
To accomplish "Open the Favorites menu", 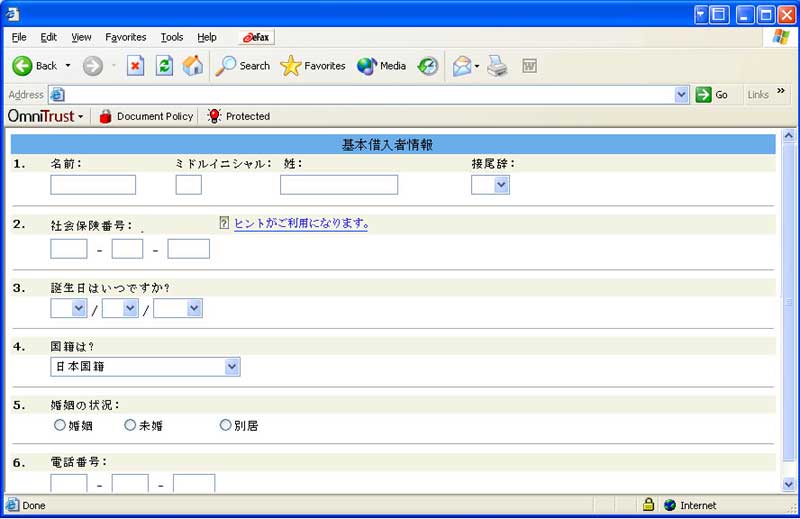I will [x=126, y=37].
